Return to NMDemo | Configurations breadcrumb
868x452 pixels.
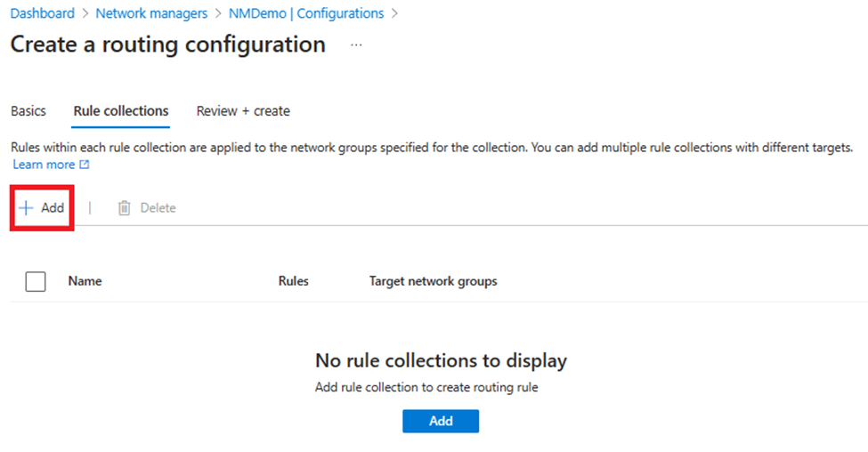coord(305,13)
